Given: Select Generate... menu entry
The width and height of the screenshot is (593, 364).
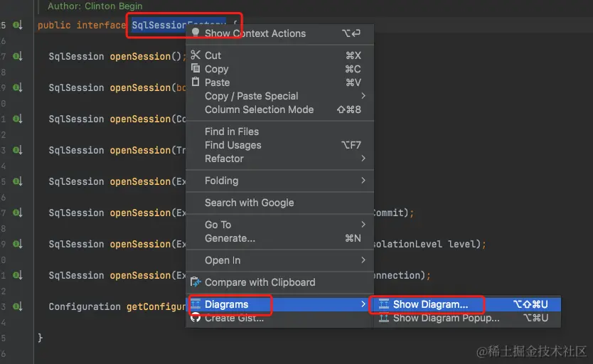Looking at the screenshot, I should [280, 238].
